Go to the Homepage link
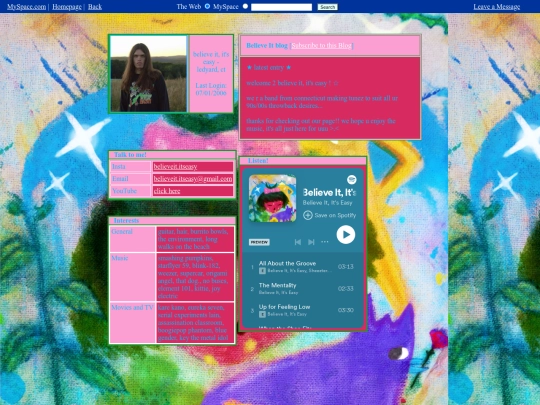 (x=67, y=7)
